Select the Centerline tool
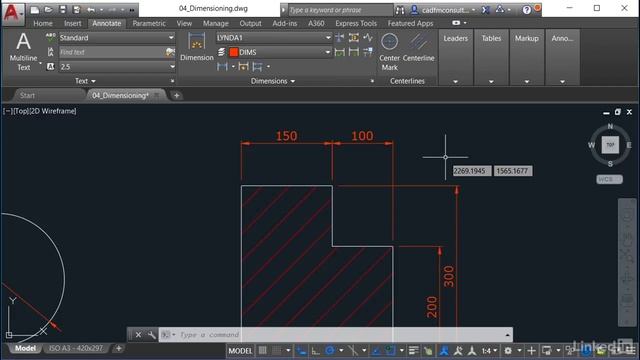Image resolution: width=640 pixels, height=360 pixels. (x=418, y=47)
